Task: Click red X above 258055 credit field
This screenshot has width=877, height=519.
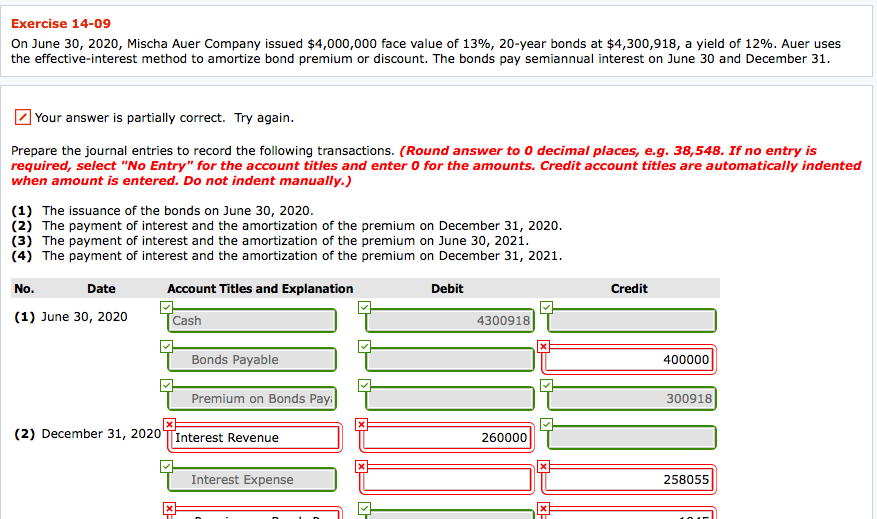Action: coord(543,466)
